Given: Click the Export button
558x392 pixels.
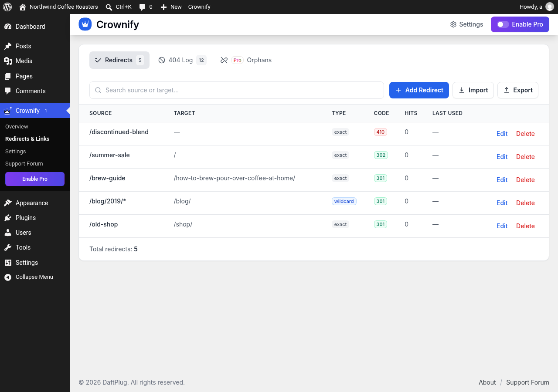Looking at the screenshot, I should click(518, 90).
